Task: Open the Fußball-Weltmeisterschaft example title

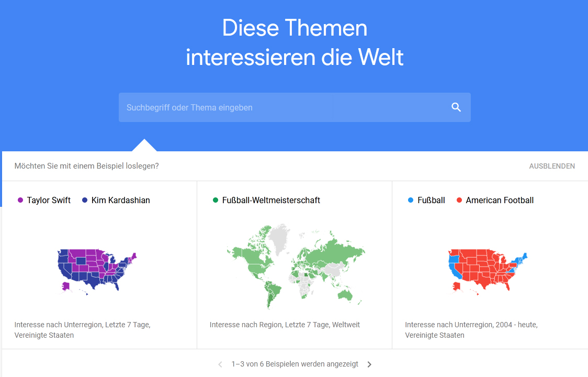Action: [x=271, y=200]
